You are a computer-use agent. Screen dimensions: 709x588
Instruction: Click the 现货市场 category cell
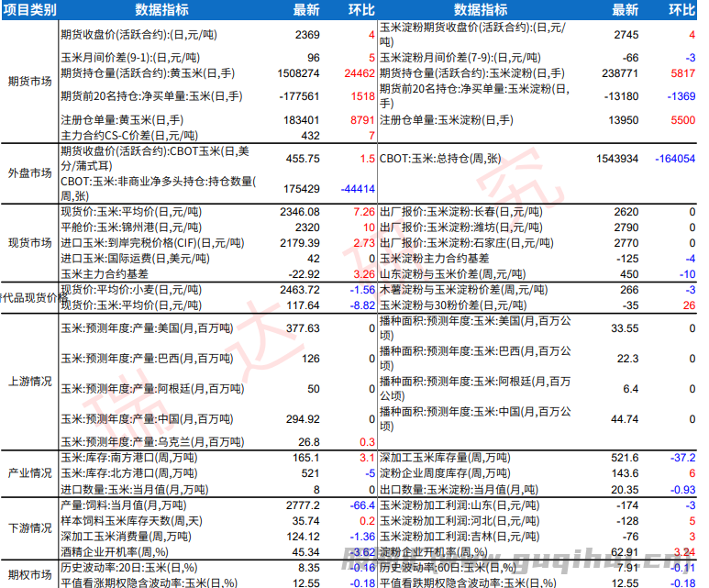[x=29, y=243]
